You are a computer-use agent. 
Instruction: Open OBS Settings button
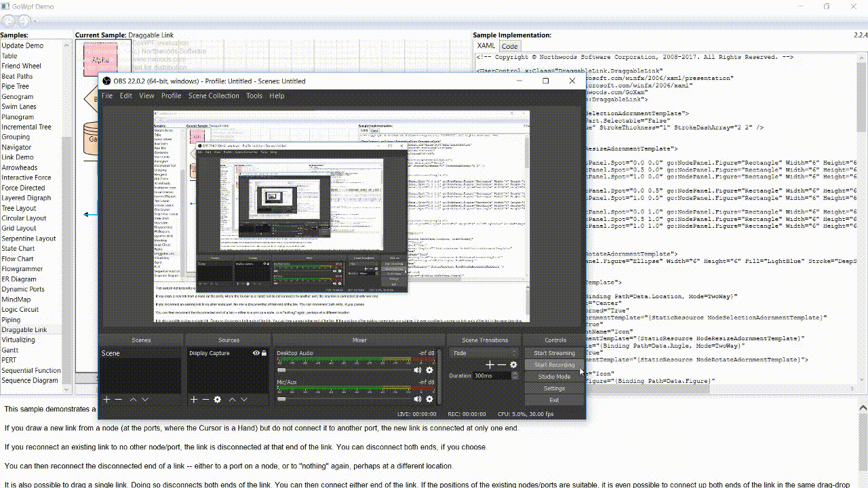[x=554, y=388]
